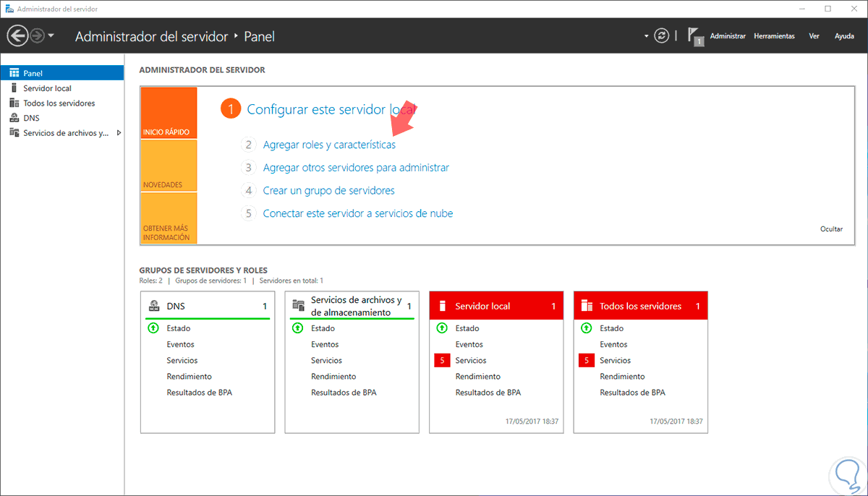This screenshot has height=496, width=868.
Task: Click the file services tile icon
Action: coord(298,306)
